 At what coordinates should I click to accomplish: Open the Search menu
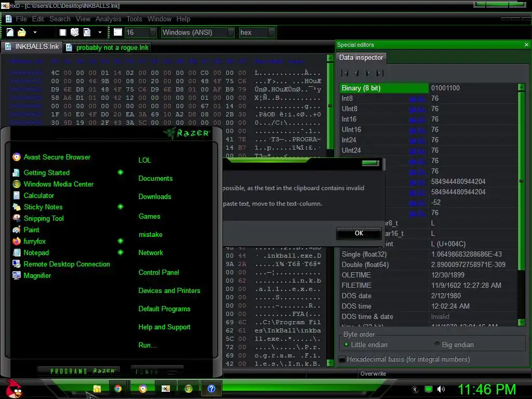(x=60, y=19)
